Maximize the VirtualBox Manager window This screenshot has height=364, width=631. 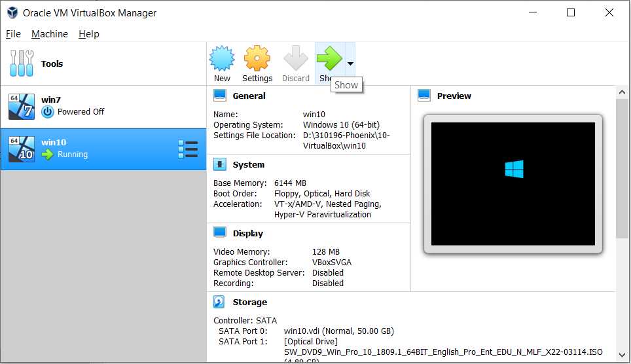tap(571, 12)
